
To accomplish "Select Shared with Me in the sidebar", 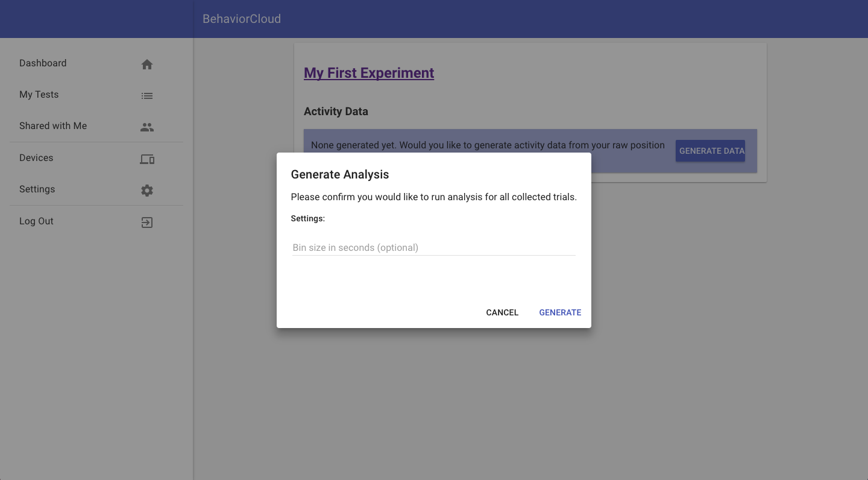I will [53, 125].
